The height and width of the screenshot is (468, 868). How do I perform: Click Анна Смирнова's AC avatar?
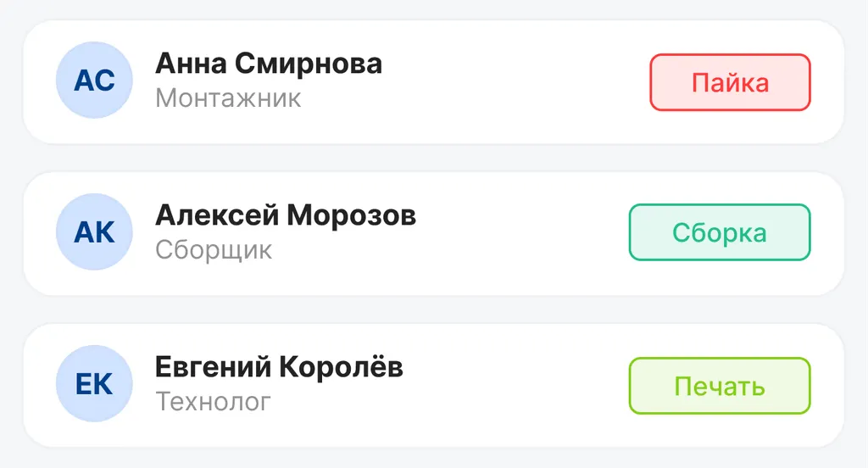94,81
